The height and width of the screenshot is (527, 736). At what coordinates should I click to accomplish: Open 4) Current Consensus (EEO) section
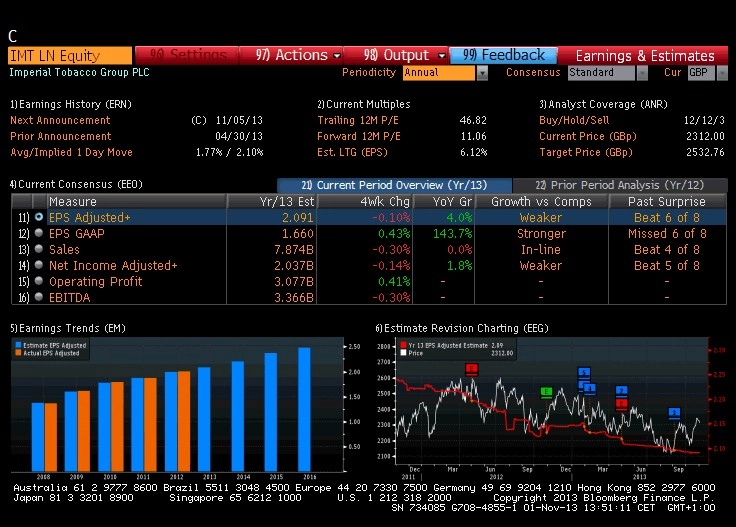pos(76,184)
